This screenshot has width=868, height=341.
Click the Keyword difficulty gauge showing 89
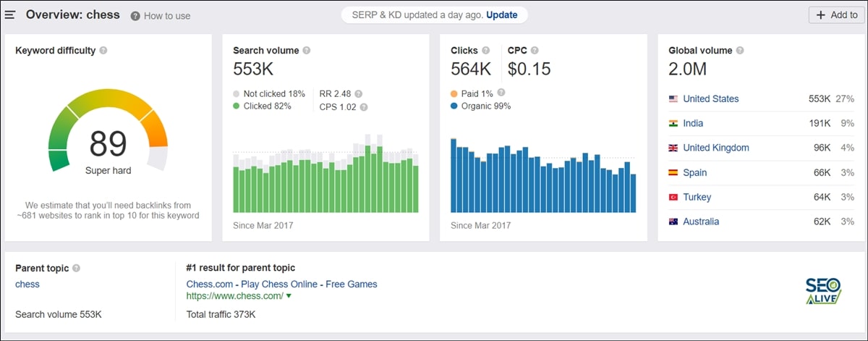(108, 145)
